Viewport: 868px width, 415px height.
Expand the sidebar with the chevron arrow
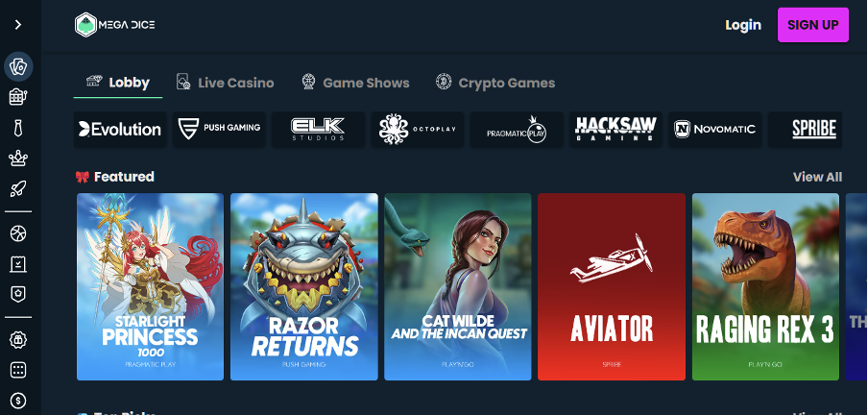click(18, 24)
